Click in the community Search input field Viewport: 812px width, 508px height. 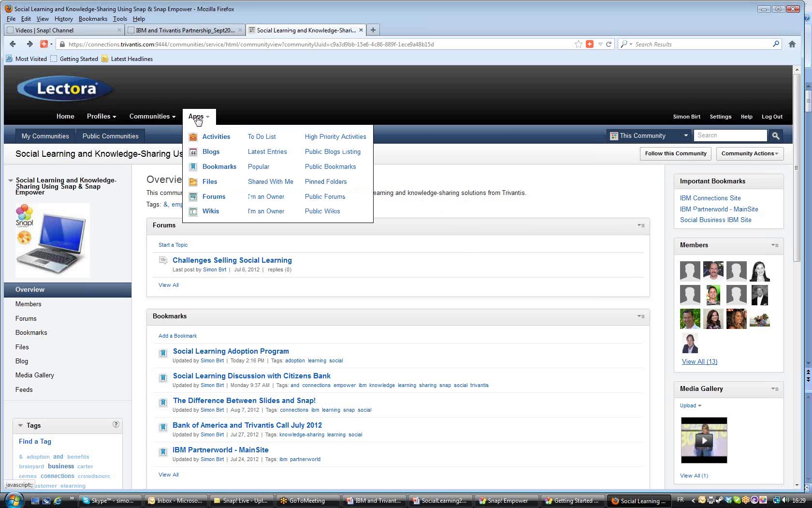tap(730, 136)
